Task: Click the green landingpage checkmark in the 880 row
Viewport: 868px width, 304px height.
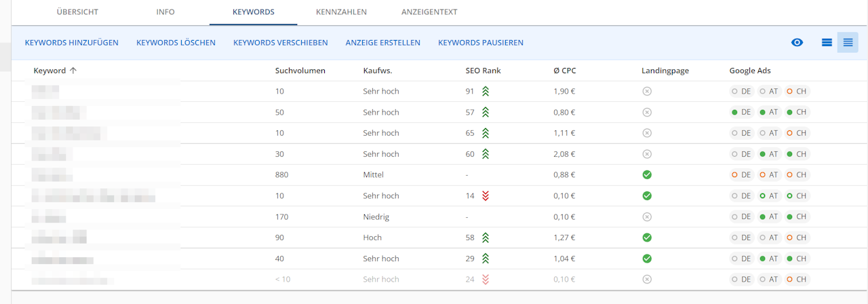Action: [x=647, y=175]
